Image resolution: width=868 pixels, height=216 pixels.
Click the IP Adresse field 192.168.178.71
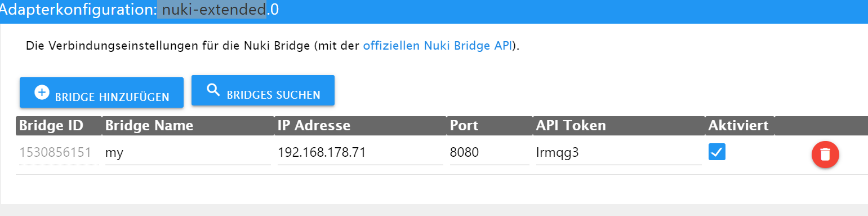click(x=360, y=153)
